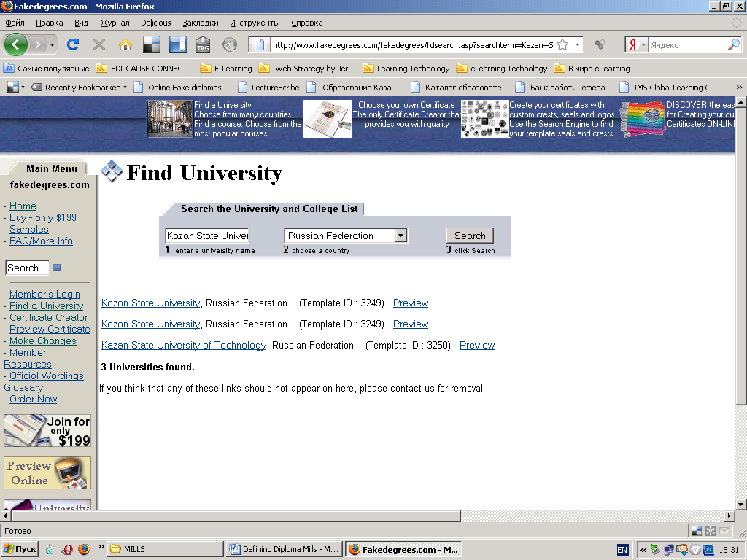Open Buy - only $199 link

coord(43,217)
